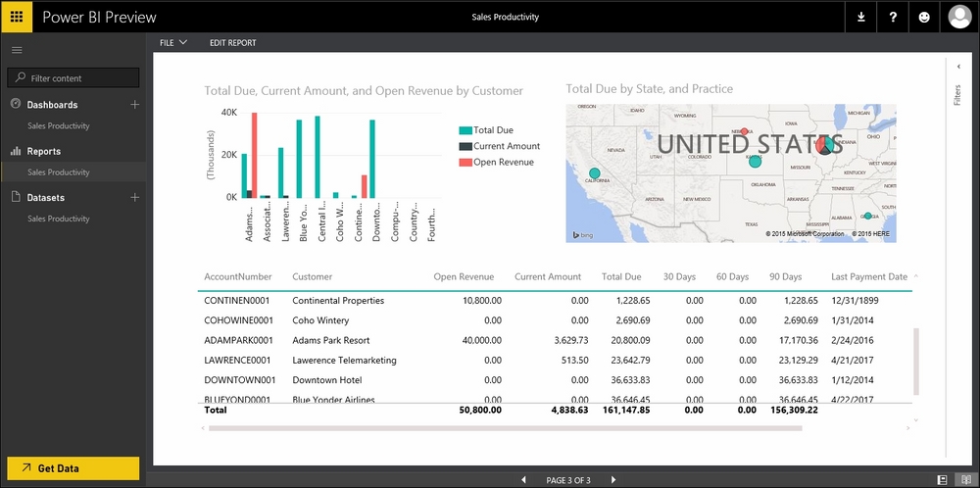Go to the next report page arrow
The image size is (980, 488).
coord(613,480)
